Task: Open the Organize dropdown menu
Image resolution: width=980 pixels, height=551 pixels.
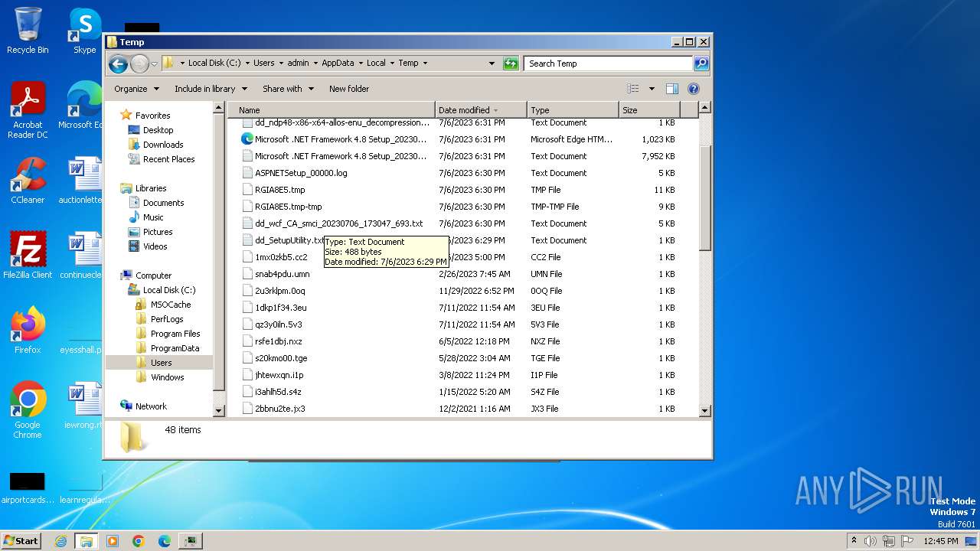Action: tap(136, 89)
